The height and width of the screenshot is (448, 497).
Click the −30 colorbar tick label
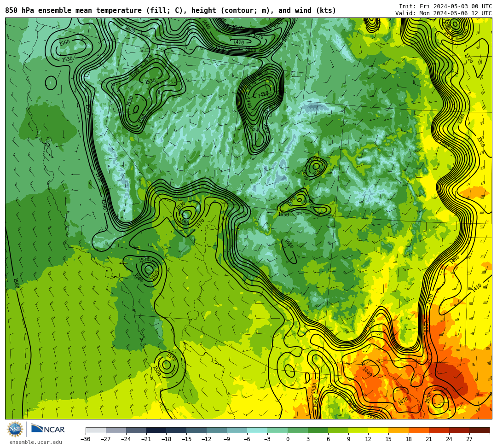(86, 439)
